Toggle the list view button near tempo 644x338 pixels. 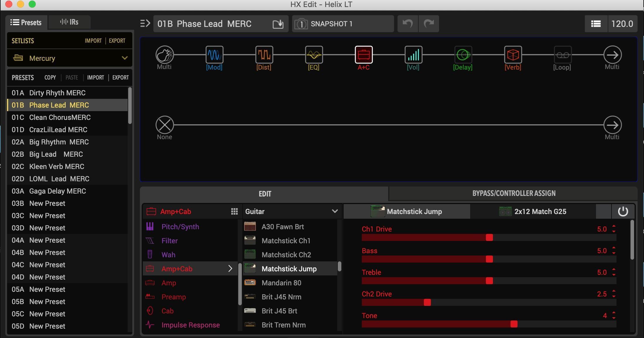pos(596,24)
